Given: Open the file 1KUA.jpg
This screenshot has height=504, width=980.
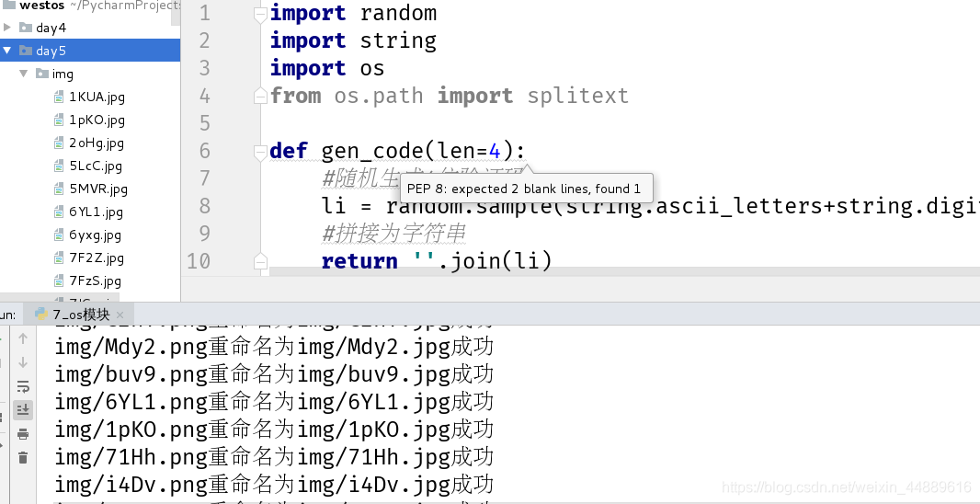Looking at the screenshot, I should pyautogui.click(x=97, y=97).
